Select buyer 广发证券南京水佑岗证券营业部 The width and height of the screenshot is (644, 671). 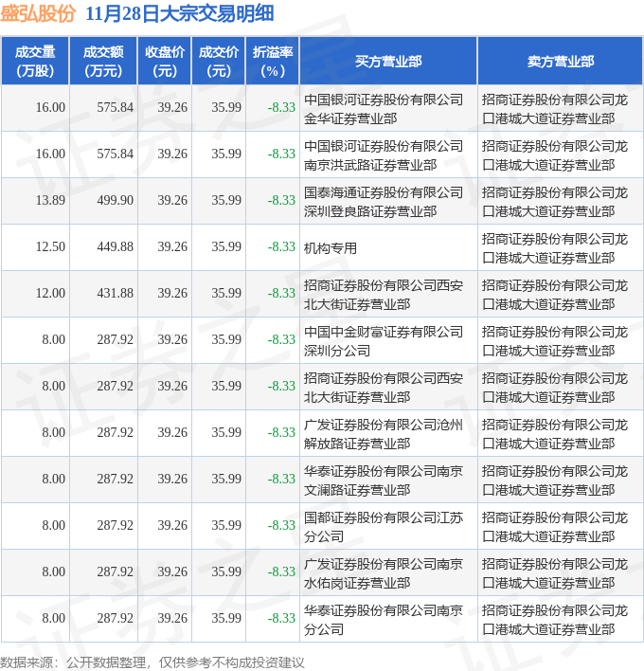384,573
